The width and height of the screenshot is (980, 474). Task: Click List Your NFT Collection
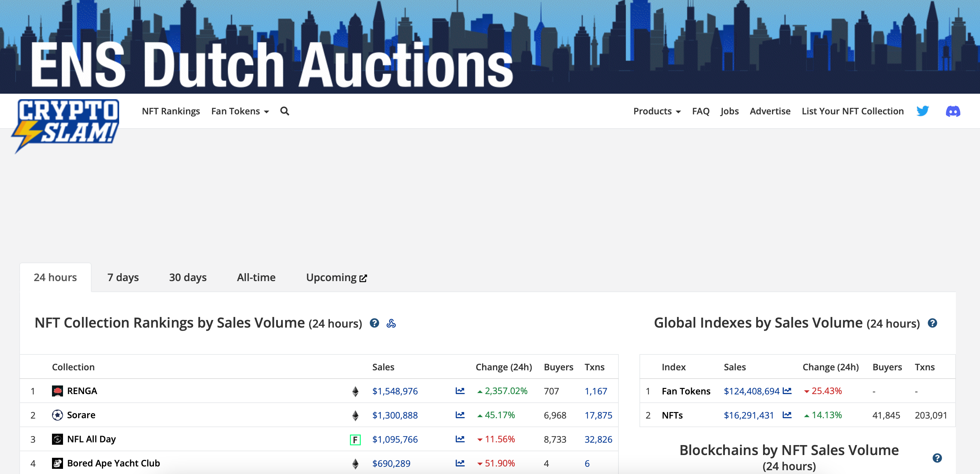click(x=853, y=111)
